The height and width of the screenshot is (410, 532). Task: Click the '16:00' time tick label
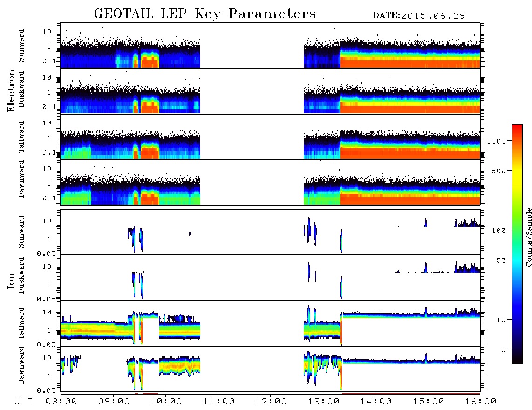click(x=481, y=402)
